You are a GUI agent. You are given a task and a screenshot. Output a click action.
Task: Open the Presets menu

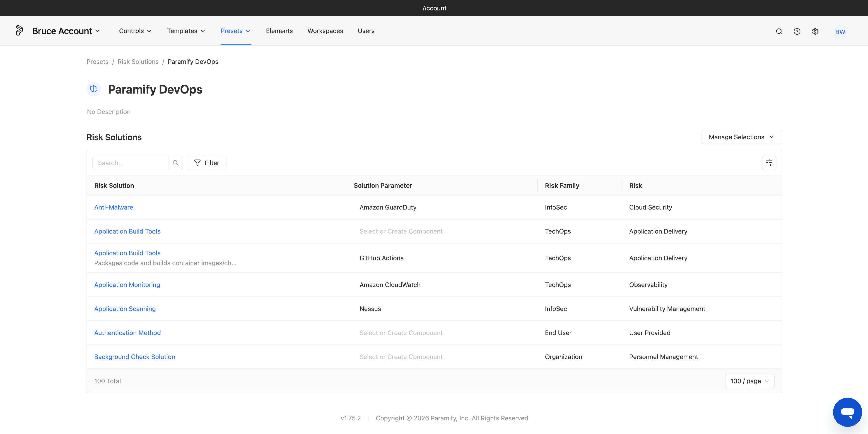236,31
